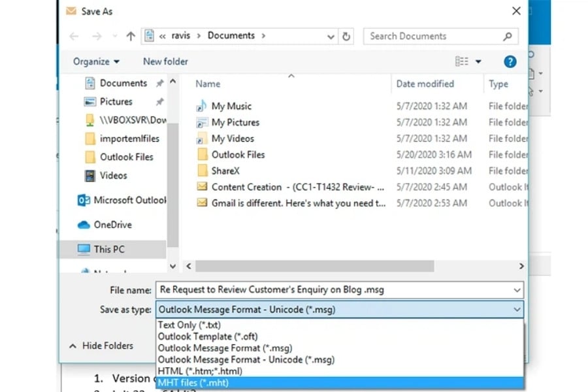Select the ShareX folder
The height and width of the screenshot is (392, 588).
click(225, 171)
